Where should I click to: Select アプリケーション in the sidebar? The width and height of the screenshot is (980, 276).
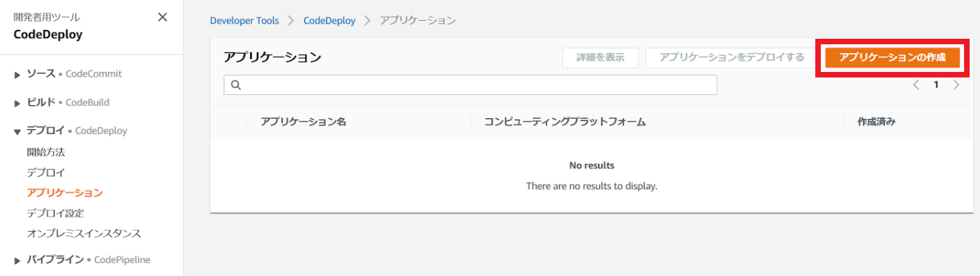pyautogui.click(x=64, y=192)
